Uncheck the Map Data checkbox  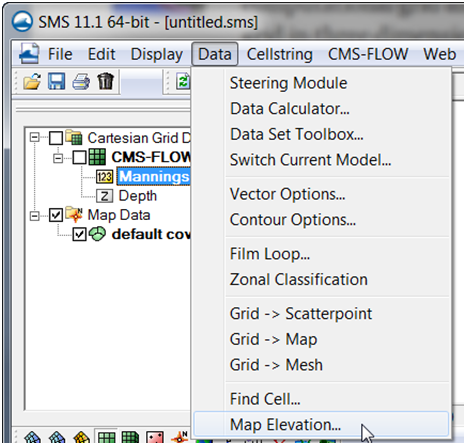[56, 215]
